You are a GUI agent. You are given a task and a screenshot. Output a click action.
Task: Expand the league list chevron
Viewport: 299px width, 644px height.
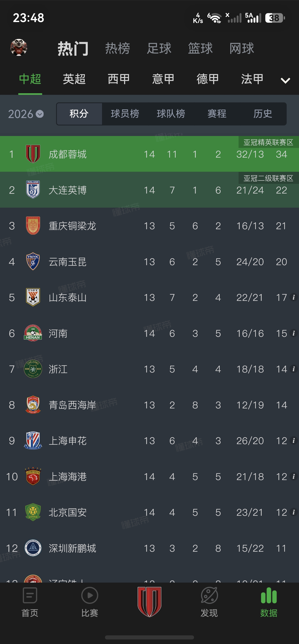click(285, 80)
